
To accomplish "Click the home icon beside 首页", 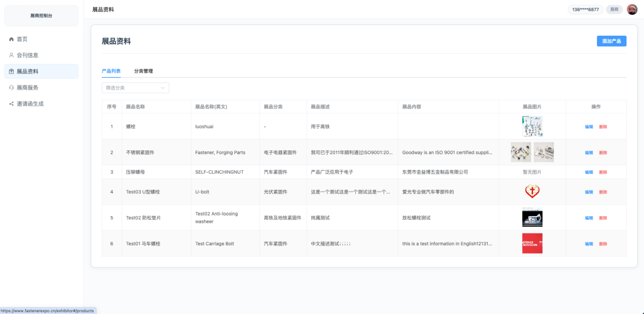I will [11, 39].
